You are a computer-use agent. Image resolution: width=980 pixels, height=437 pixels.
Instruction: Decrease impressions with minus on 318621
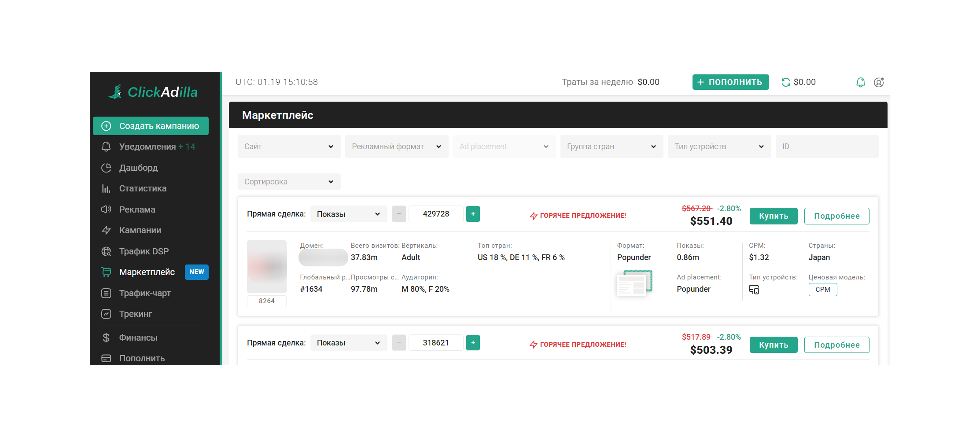399,343
